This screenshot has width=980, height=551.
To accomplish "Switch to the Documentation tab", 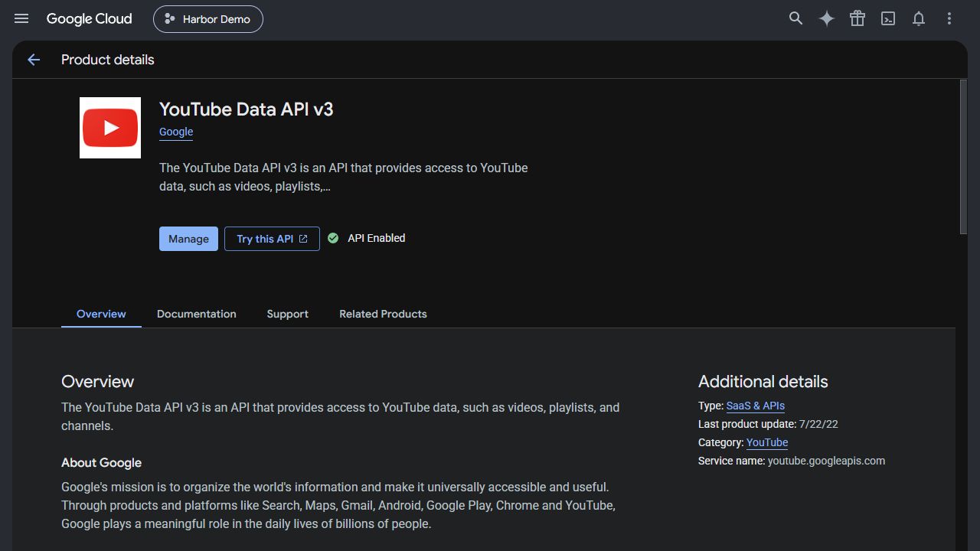I will point(197,314).
